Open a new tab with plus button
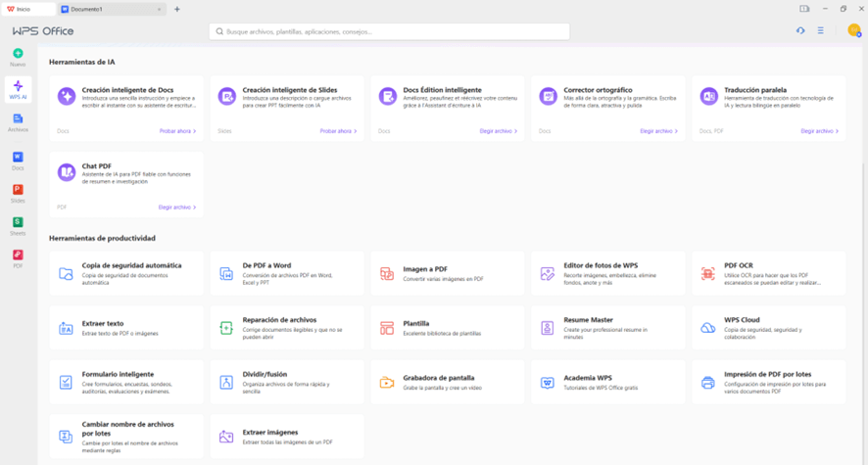The image size is (868, 465). click(x=177, y=9)
